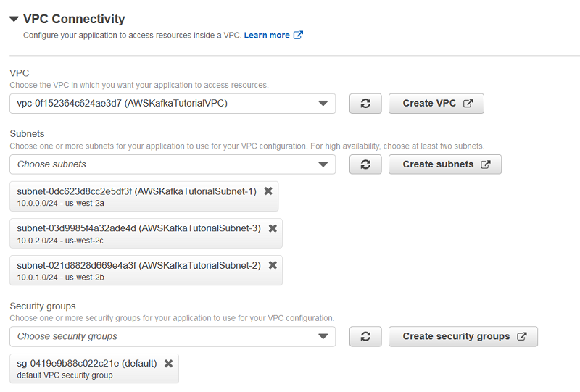The height and width of the screenshot is (392, 580).
Task: Remove the default security group sg-0419e9b88c022c21e
Action: pyautogui.click(x=169, y=364)
